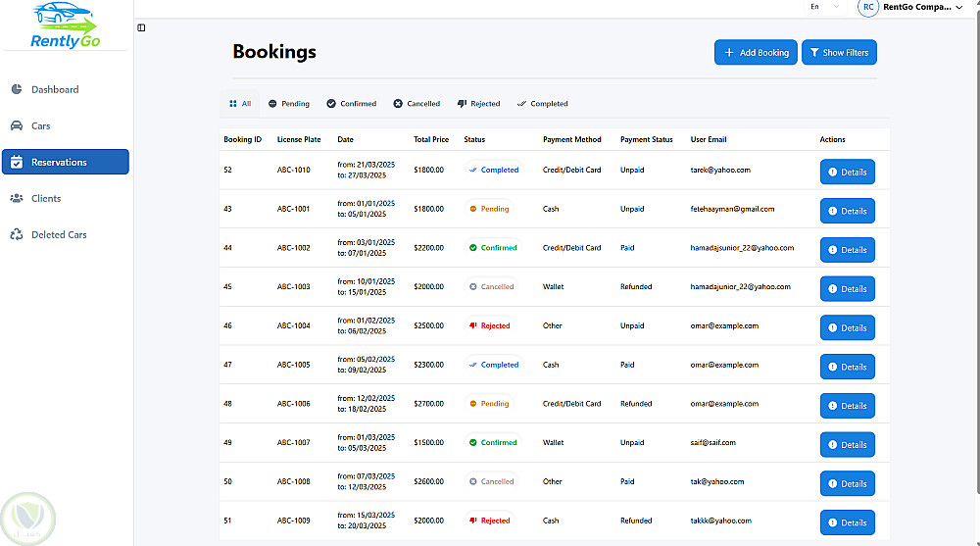Open the Dashboard pie chart icon
This screenshot has width=980, height=546.
pyautogui.click(x=17, y=89)
